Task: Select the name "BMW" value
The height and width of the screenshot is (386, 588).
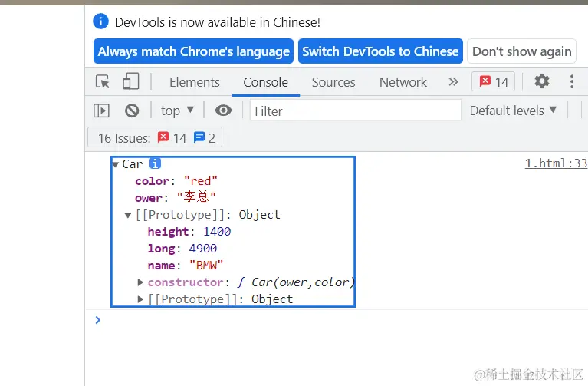Action: pyautogui.click(x=206, y=266)
